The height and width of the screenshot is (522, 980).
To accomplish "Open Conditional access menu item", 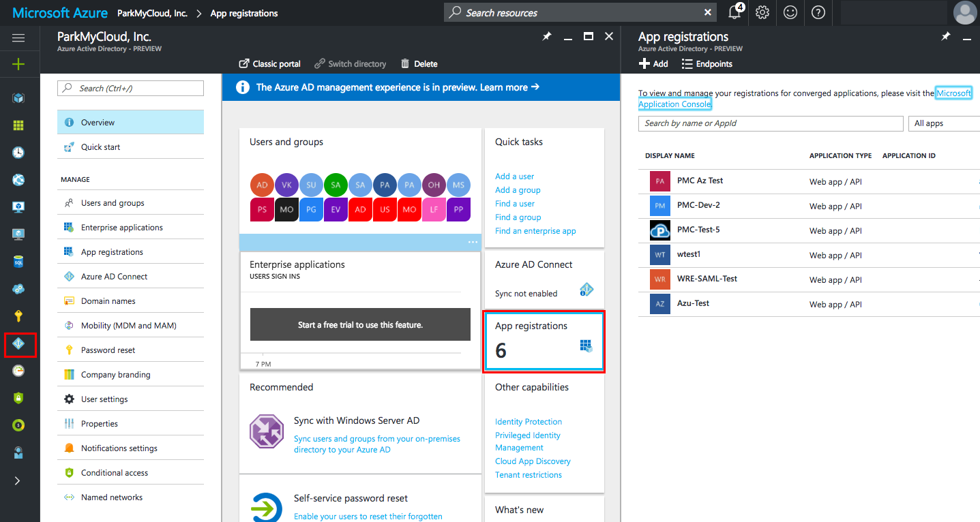I will tap(130, 473).
